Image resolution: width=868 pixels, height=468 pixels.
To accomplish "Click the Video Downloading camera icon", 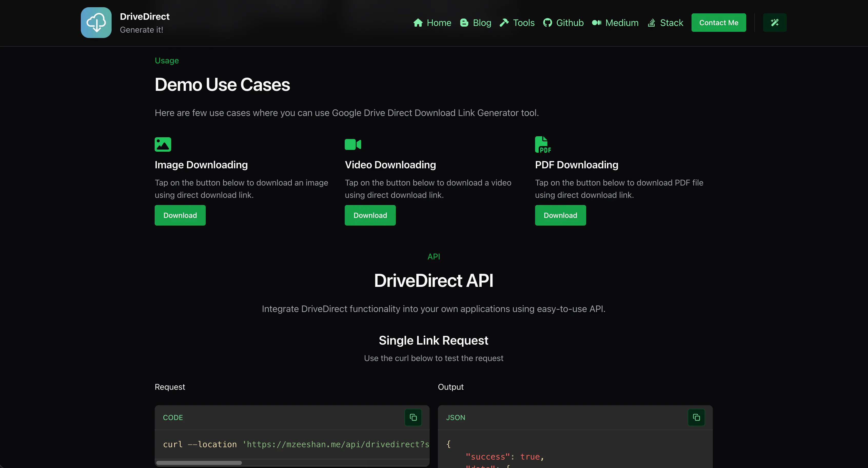I will (x=353, y=144).
